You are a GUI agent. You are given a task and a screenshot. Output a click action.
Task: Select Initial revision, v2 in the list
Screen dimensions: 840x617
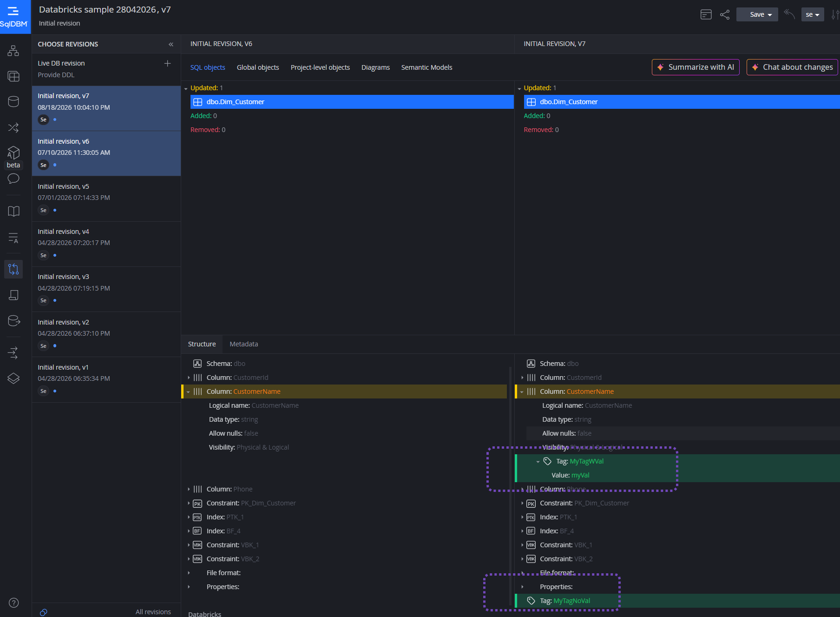106,334
